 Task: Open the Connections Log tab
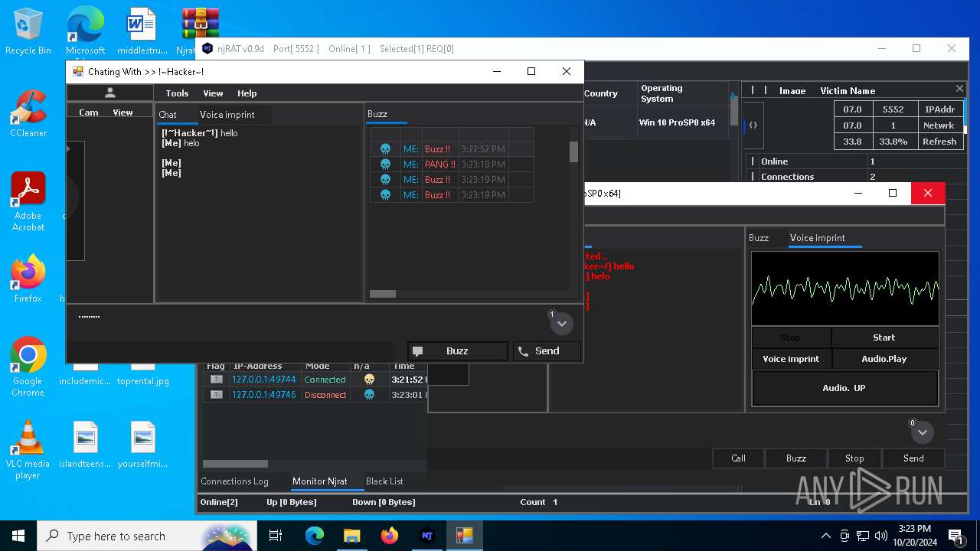pos(234,481)
